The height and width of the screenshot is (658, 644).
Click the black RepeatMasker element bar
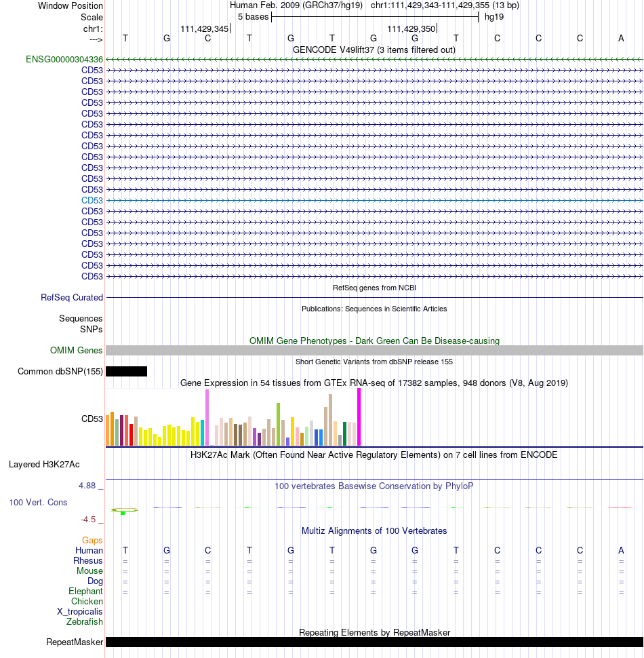pyautogui.click(x=374, y=642)
